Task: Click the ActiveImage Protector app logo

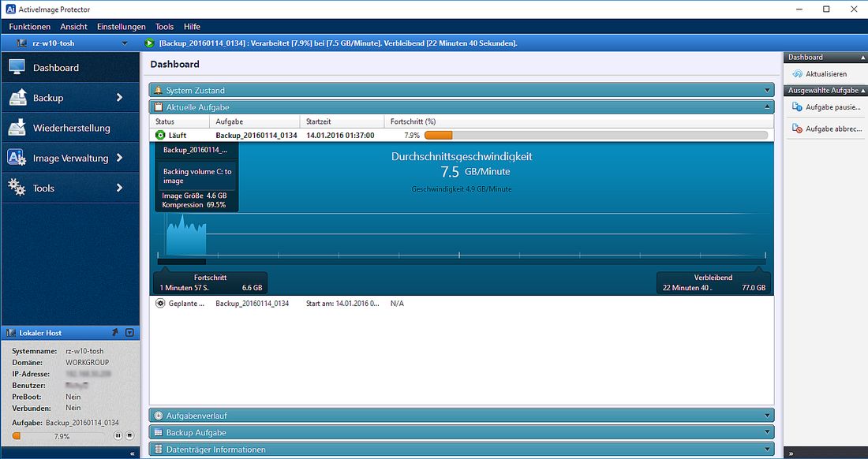Action: pyautogui.click(x=10, y=9)
